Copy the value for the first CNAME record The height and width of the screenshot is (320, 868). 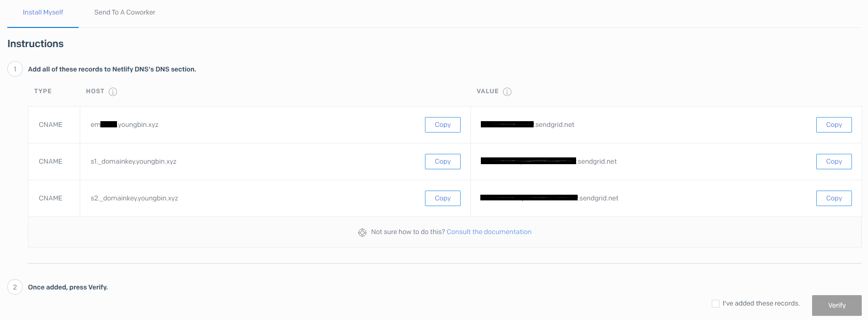pos(833,125)
